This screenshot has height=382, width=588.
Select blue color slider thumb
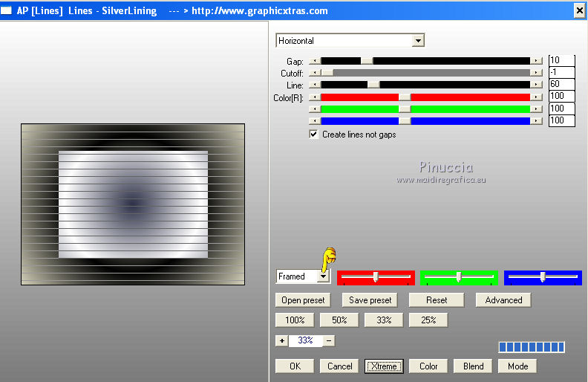click(x=405, y=121)
